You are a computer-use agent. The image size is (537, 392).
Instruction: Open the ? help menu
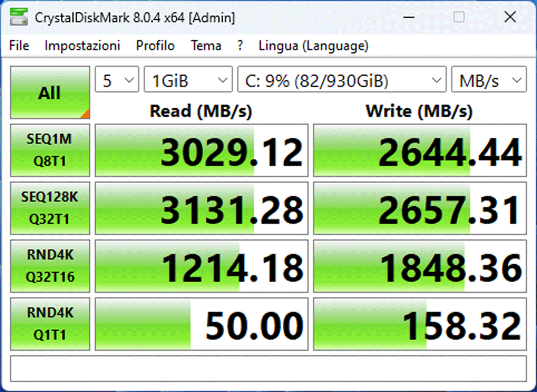click(x=240, y=46)
